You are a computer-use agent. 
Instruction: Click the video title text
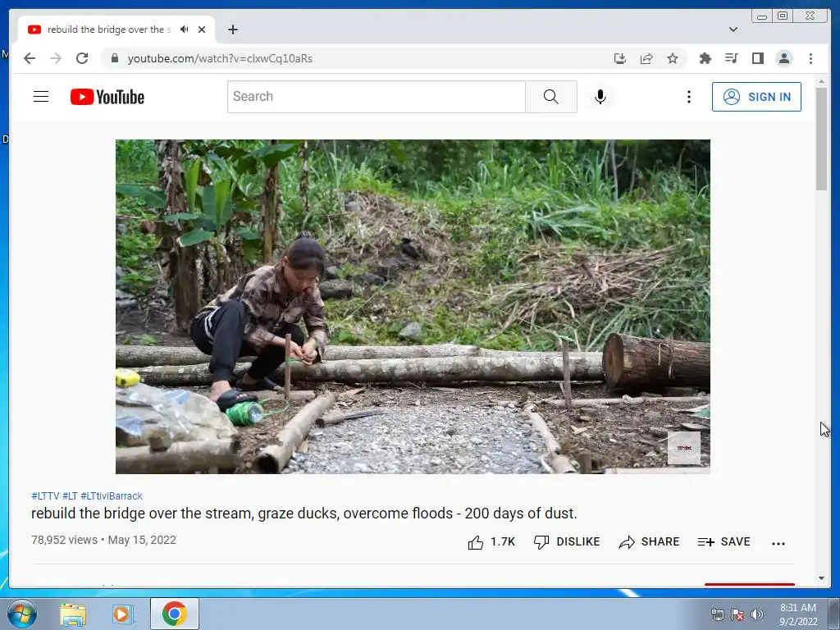pyautogui.click(x=304, y=514)
